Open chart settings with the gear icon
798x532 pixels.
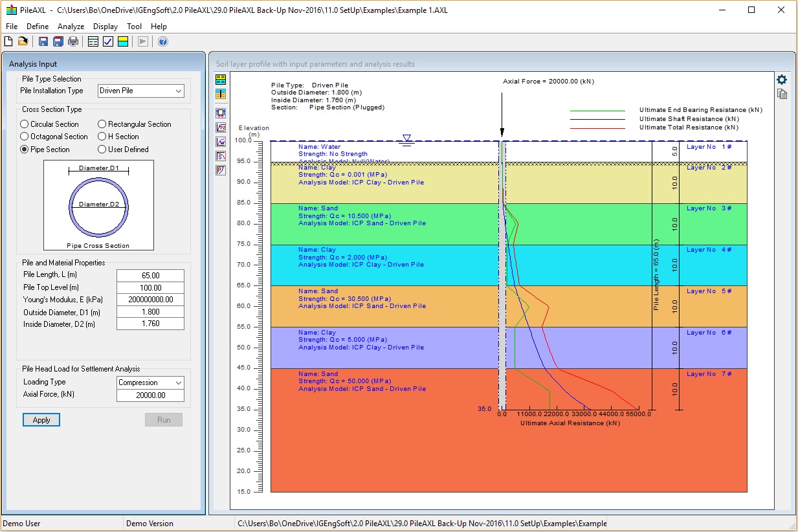[x=782, y=80]
